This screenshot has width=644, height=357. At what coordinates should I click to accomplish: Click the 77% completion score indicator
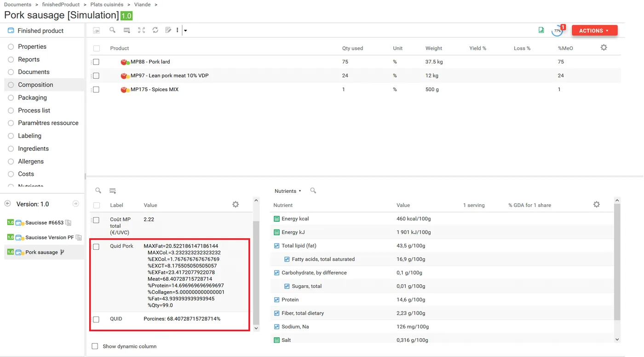click(x=558, y=31)
